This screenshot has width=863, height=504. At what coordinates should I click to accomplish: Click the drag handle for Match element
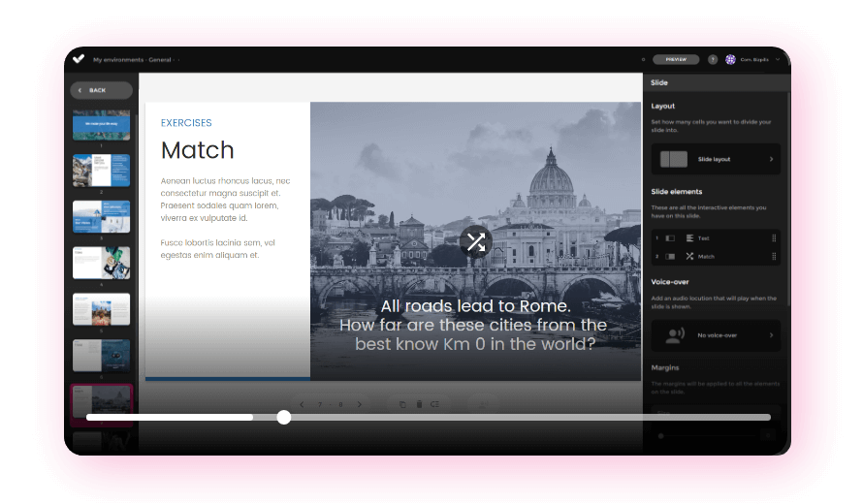pyautogui.click(x=773, y=256)
